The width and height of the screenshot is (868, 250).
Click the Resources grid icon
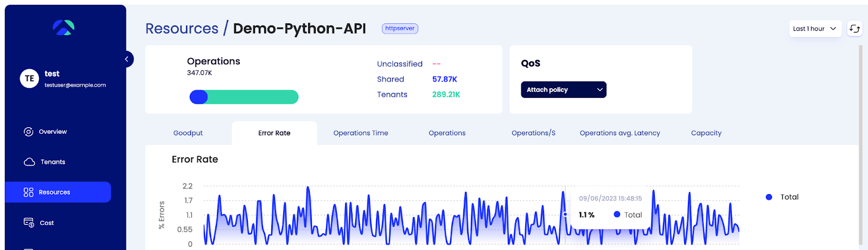pos(29,192)
